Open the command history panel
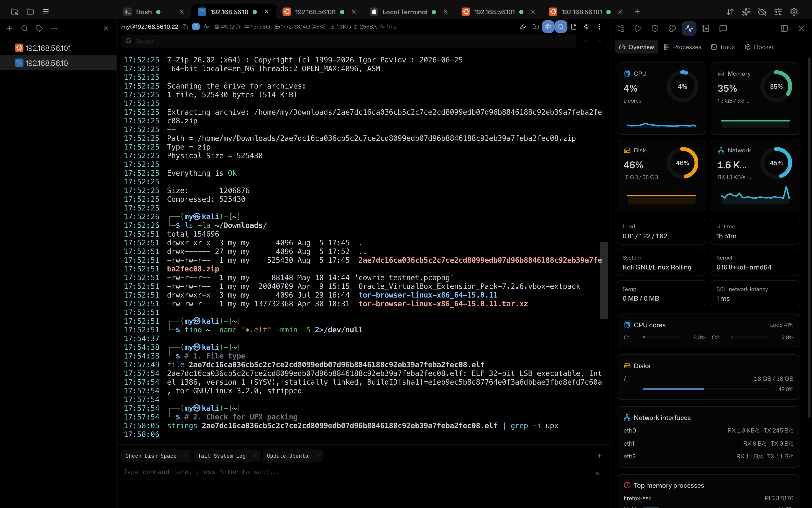The height and width of the screenshot is (508, 812). click(655, 29)
